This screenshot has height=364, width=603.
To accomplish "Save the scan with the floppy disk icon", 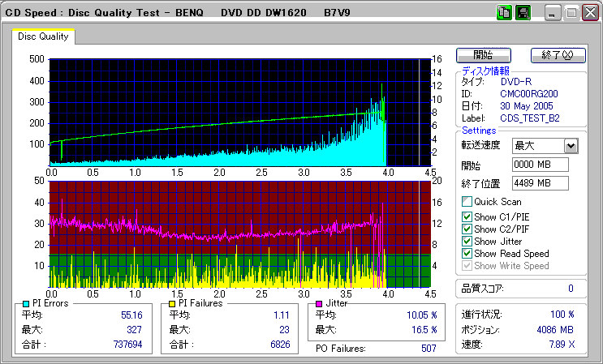I will (x=523, y=13).
